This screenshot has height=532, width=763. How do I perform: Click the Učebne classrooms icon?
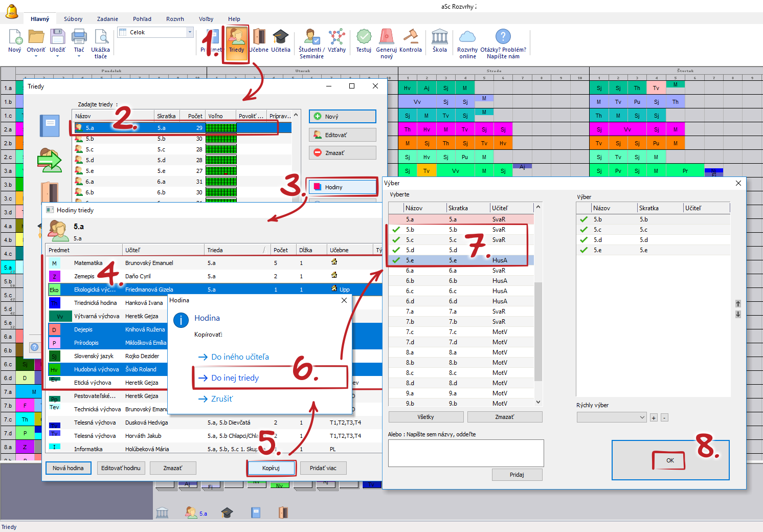259,38
